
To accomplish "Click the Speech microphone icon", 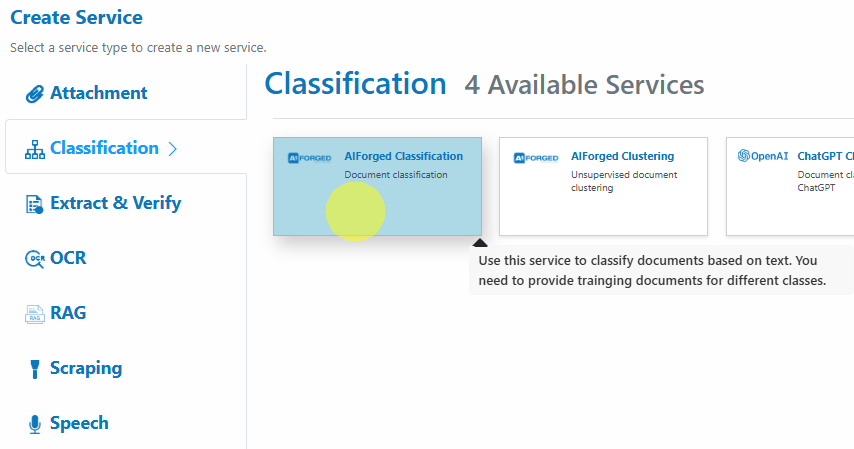I will pos(34,424).
